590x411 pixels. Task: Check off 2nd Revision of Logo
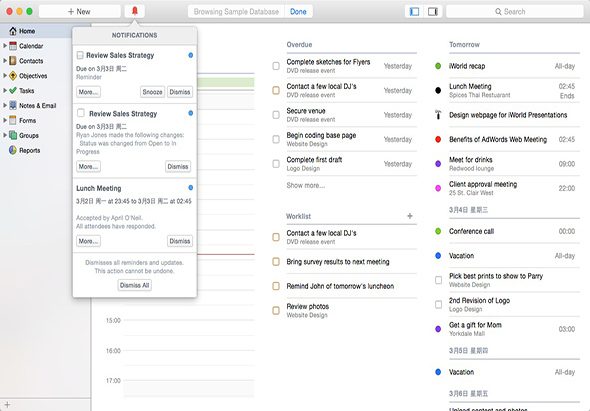pyautogui.click(x=438, y=304)
